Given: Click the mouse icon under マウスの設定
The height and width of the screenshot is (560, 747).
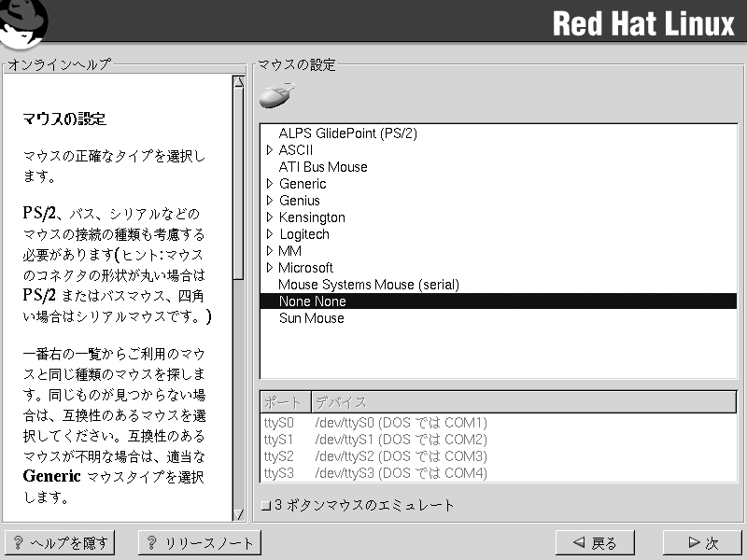Looking at the screenshot, I should 276,96.
